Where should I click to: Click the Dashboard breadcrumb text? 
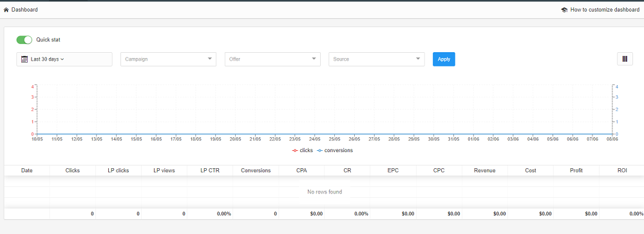pyautogui.click(x=24, y=10)
